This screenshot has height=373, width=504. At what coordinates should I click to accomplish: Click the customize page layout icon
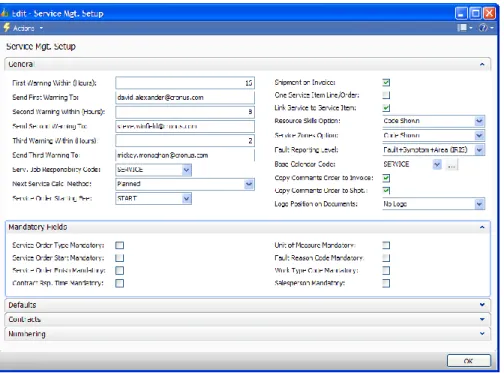462,28
